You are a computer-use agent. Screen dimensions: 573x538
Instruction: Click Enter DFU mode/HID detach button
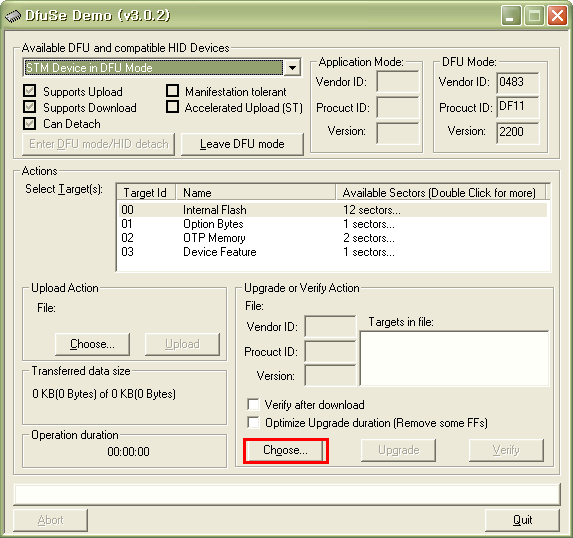point(99,144)
